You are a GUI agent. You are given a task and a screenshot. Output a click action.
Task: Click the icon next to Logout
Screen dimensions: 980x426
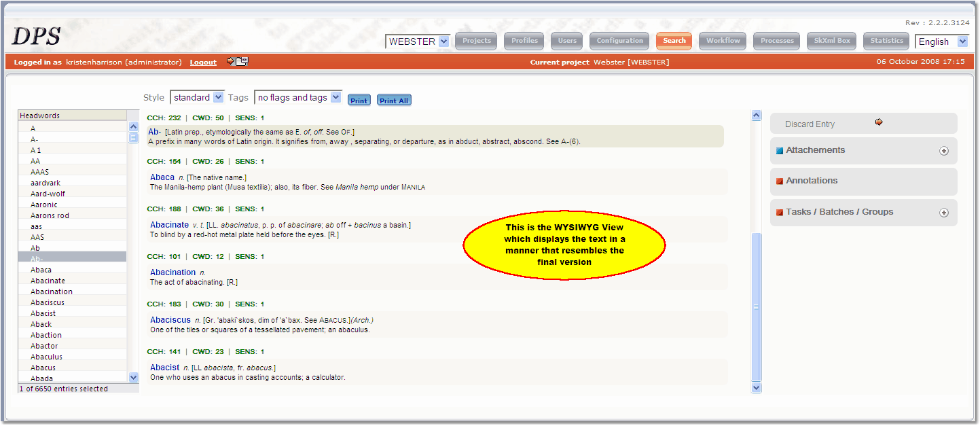pyautogui.click(x=238, y=61)
